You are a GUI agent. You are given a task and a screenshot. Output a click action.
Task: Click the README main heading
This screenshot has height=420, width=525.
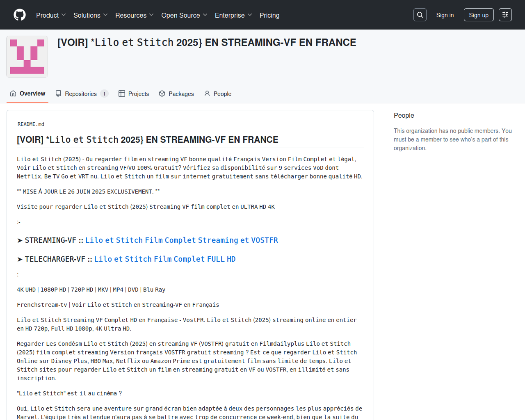click(x=148, y=139)
